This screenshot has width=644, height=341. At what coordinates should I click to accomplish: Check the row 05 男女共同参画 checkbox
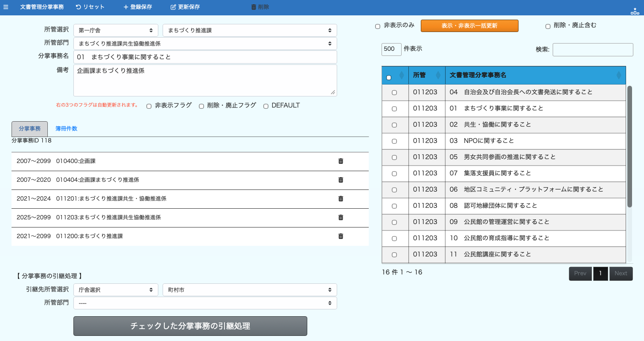coord(394,157)
